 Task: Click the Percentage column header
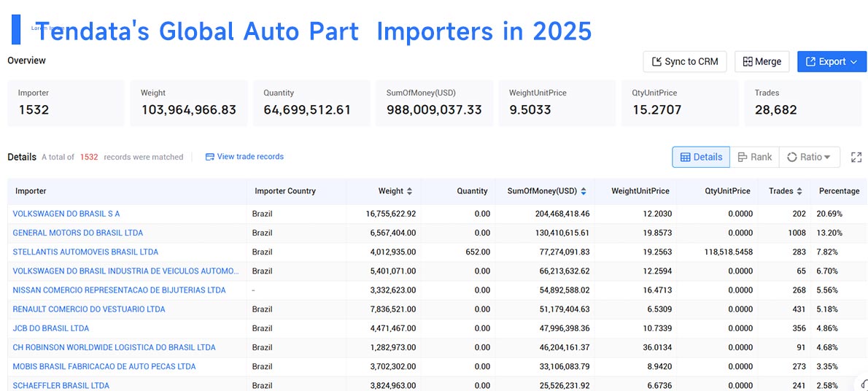click(840, 191)
